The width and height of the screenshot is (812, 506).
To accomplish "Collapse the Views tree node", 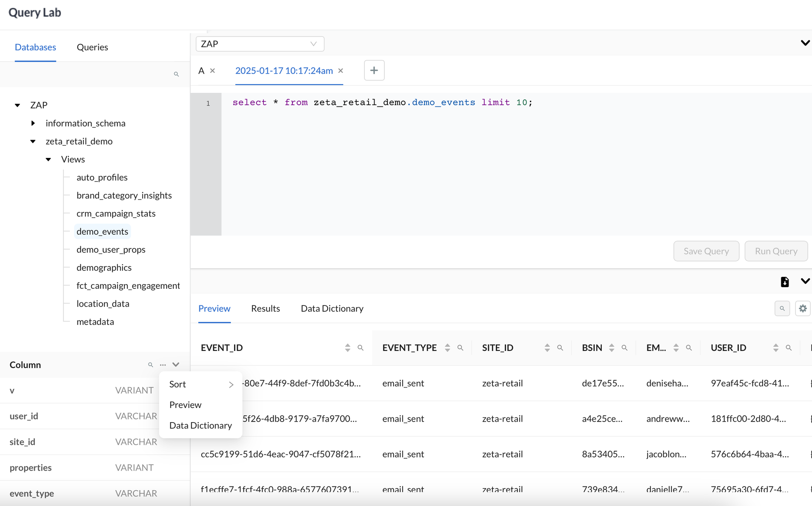I will tap(49, 159).
